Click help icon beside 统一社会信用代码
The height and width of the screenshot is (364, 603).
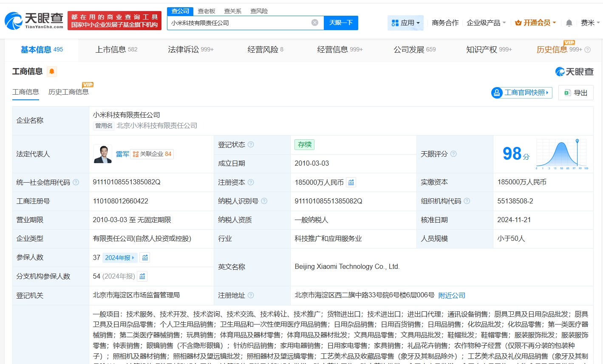tap(76, 182)
